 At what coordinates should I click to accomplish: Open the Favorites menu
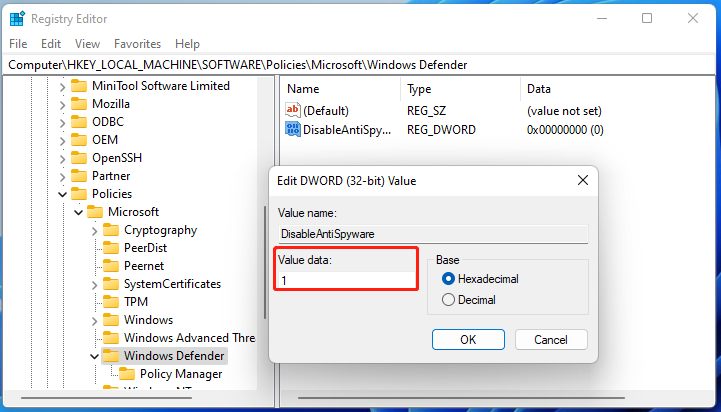(137, 44)
